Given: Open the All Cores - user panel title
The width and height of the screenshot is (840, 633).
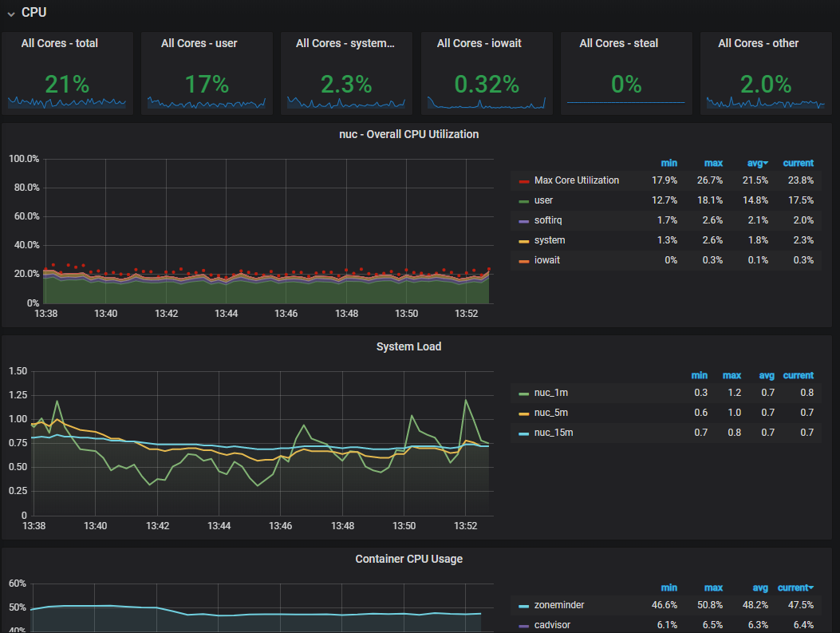Looking at the screenshot, I should pos(199,43).
